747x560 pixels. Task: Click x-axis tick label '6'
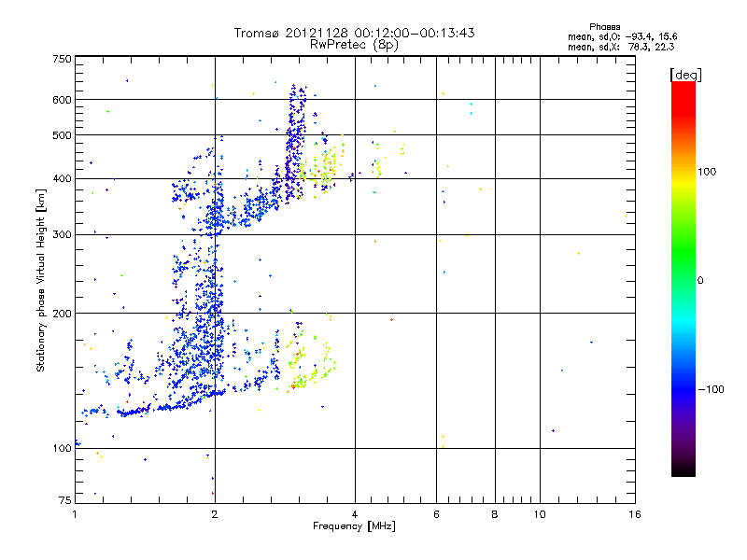click(x=437, y=514)
